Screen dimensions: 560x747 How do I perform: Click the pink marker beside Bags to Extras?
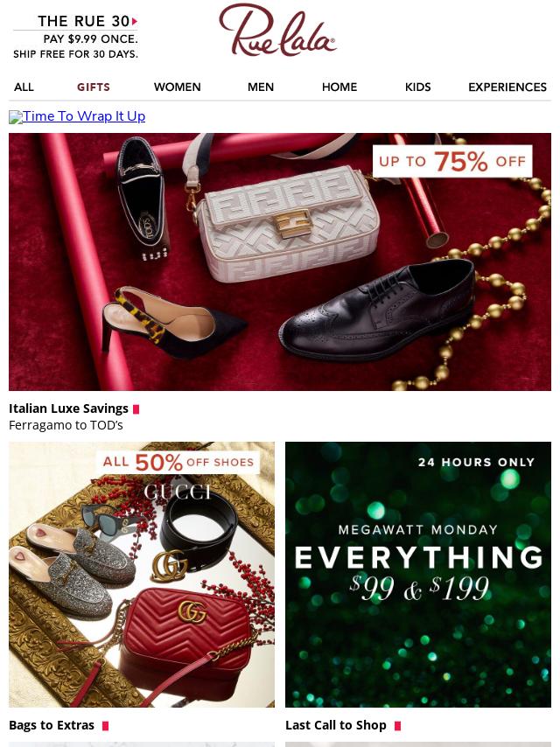[106, 725]
